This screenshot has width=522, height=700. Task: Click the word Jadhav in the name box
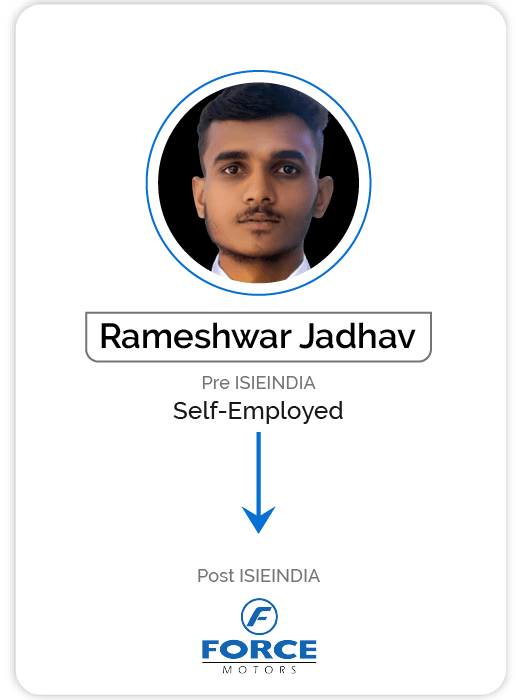click(357, 337)
